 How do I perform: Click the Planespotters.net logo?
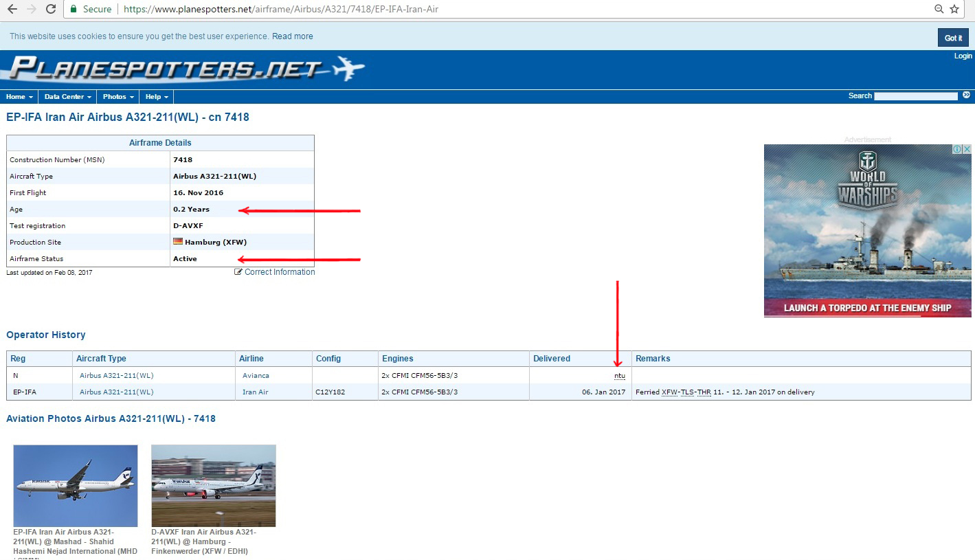click(186, 69)
